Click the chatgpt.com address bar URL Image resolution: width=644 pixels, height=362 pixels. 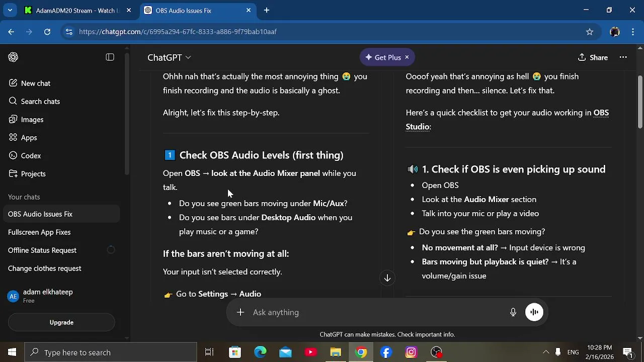[x=178, y=32]
